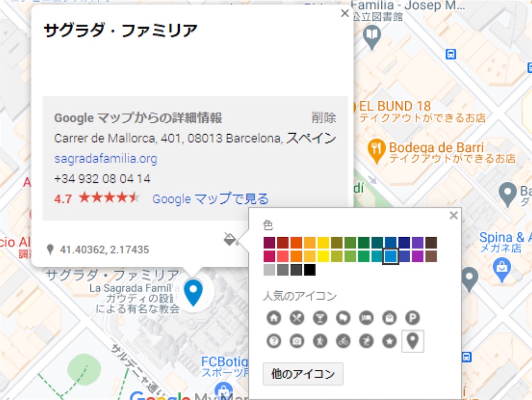Click the title サグラダ・ファミリア in info window

121,31
